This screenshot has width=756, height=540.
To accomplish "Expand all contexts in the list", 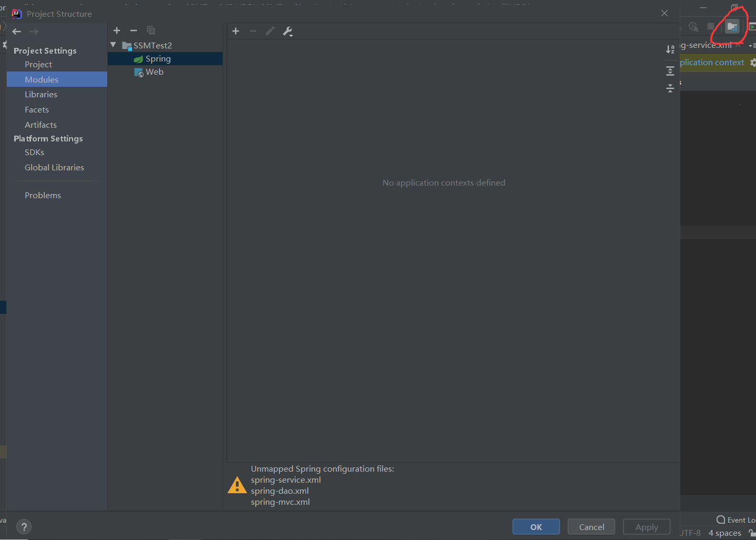I will point(670,70).
